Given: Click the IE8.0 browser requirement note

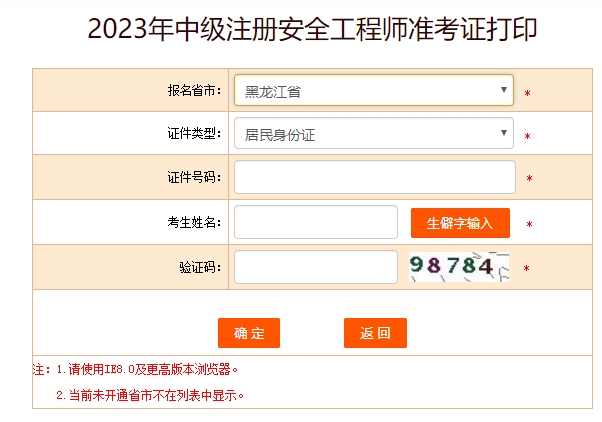Looking at the screenshot, I should pos(142,369).
